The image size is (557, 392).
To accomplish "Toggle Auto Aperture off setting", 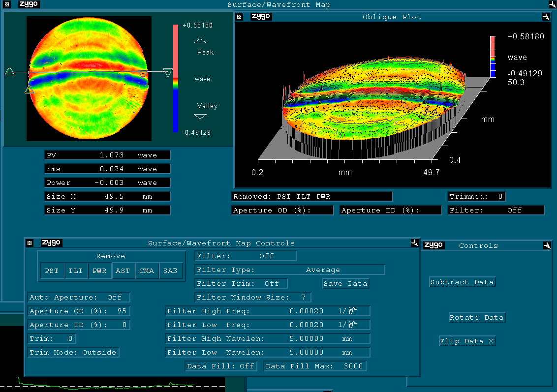I will 79,297.
